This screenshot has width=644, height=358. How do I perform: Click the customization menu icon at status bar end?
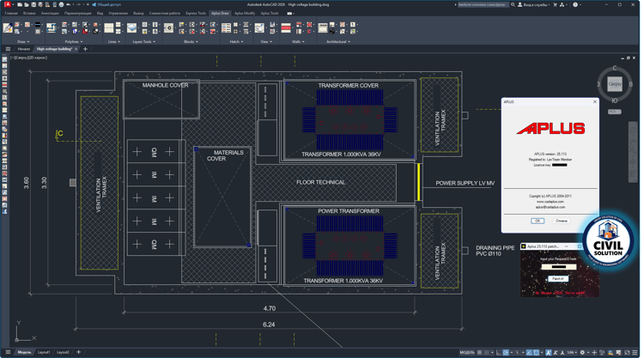635,352
